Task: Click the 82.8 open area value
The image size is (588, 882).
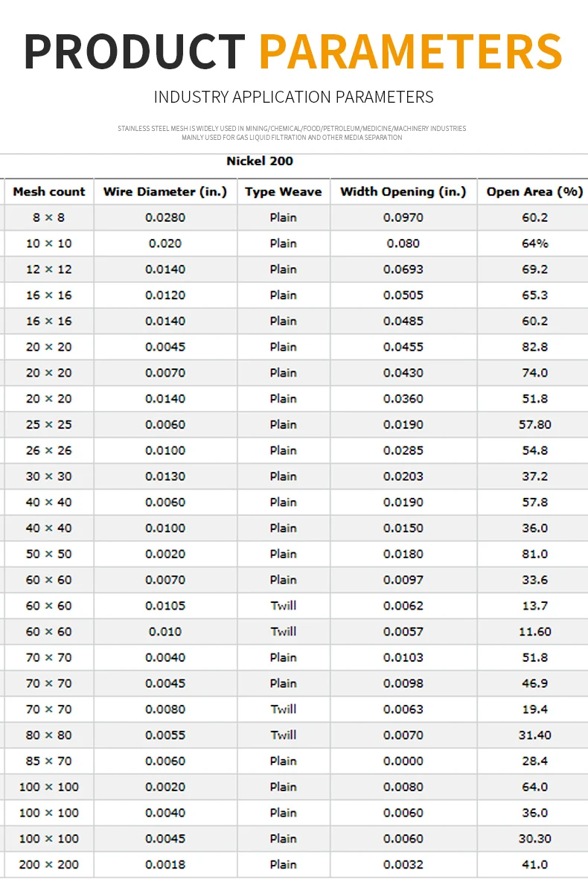Action: tap(534, 347)
